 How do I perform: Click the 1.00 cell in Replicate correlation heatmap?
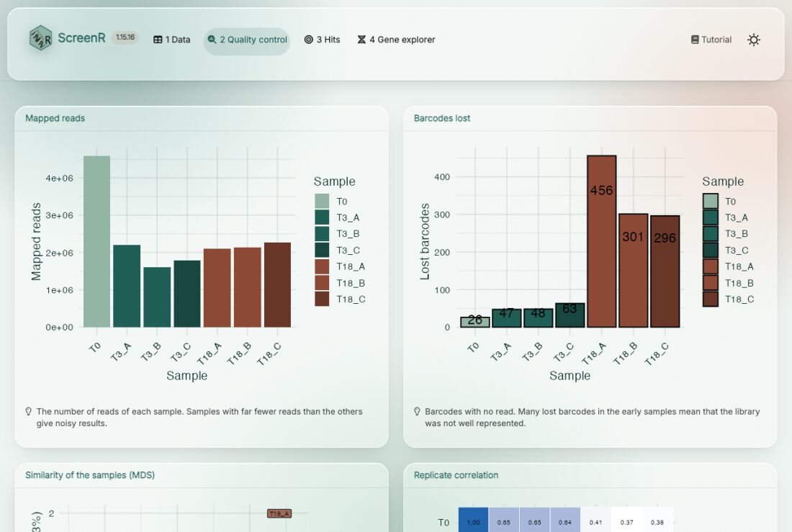point(473,520)
